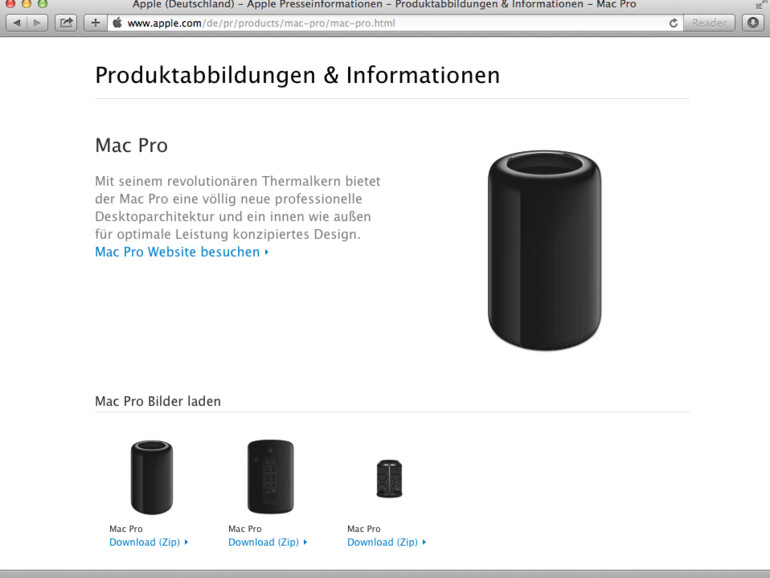
Task: Click the green zoom window button
Action: pos(43,4)
